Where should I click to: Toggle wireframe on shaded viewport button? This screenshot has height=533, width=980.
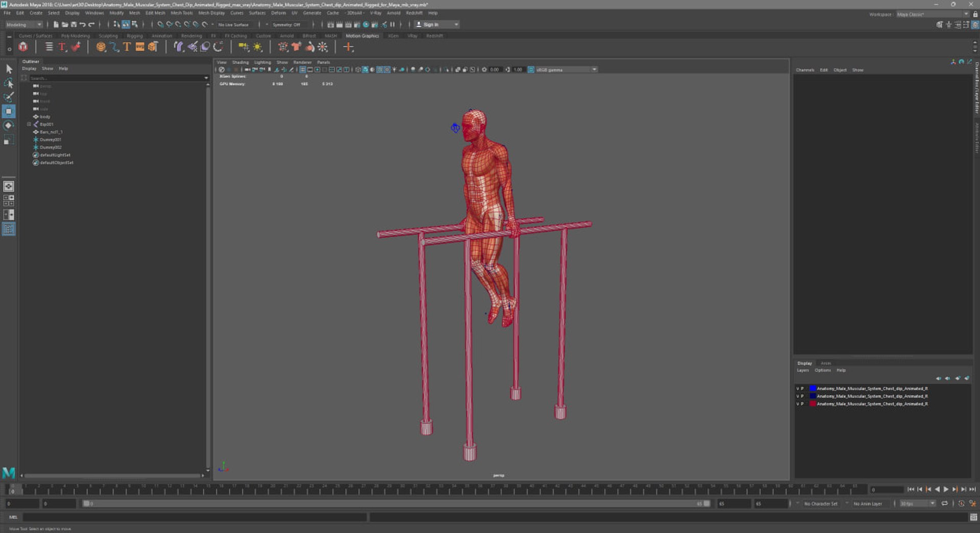pyautogui.click(x=380, y=69)
